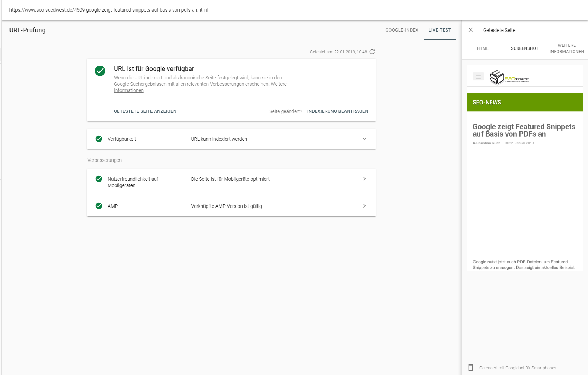Expand the AMP validation details
Image resolution: width=588 pixels, height=375 pixels.
(364, 206)
